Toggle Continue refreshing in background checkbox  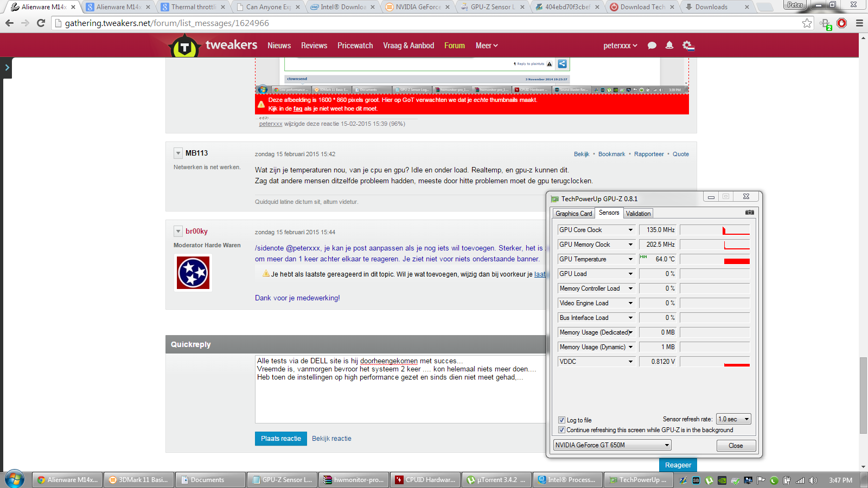[562, 429]
